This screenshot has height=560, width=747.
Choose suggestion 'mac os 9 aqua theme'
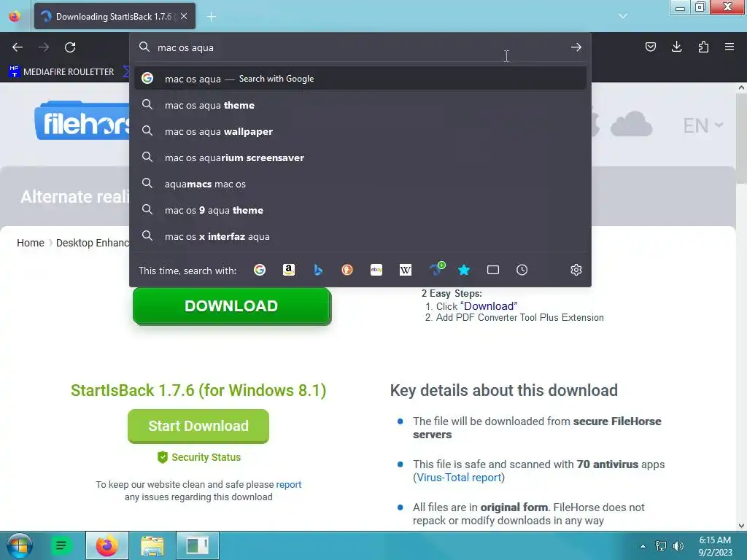pyautogui.click(x=360, y=209)
